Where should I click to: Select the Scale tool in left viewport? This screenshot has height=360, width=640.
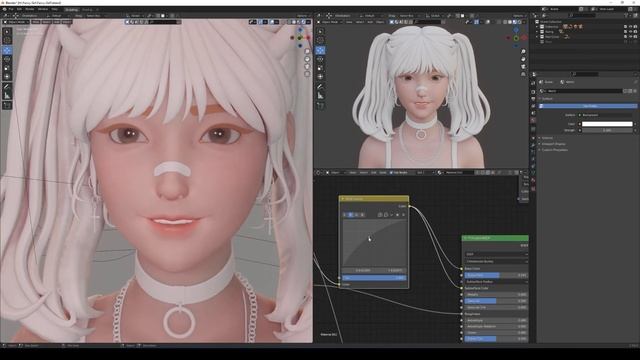[7, 68]
